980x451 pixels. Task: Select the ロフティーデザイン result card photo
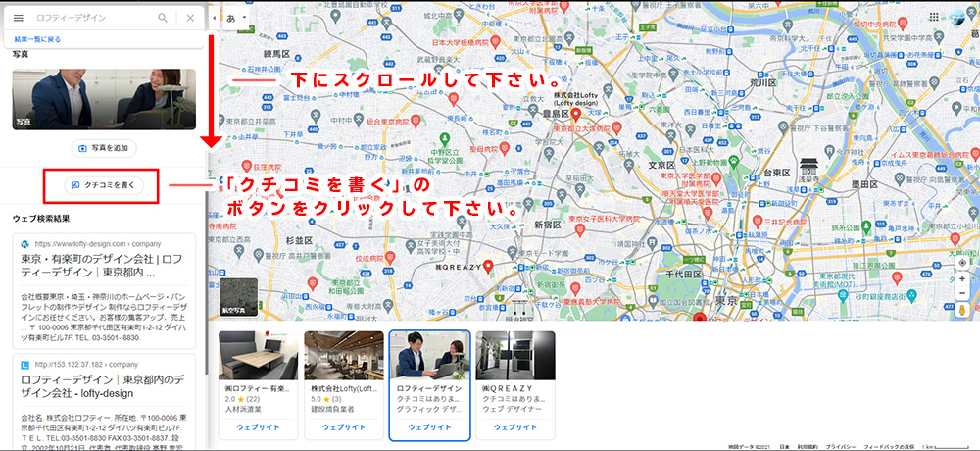pyautogui.click(x=429, y=355)
